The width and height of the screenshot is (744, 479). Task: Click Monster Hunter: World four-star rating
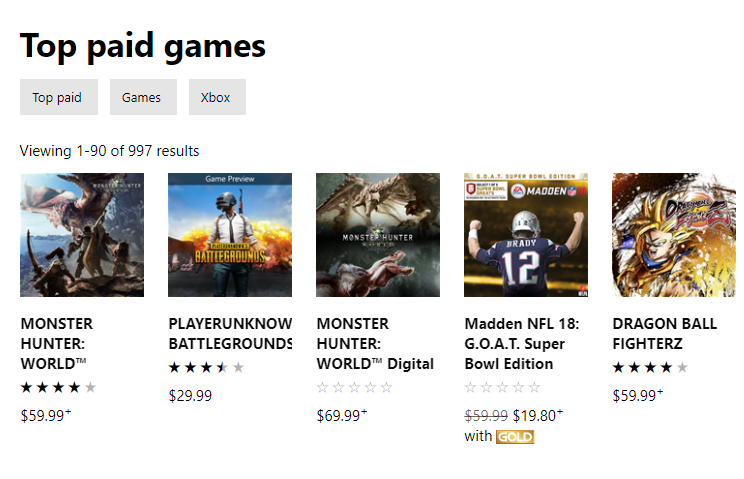coord(58,387)
